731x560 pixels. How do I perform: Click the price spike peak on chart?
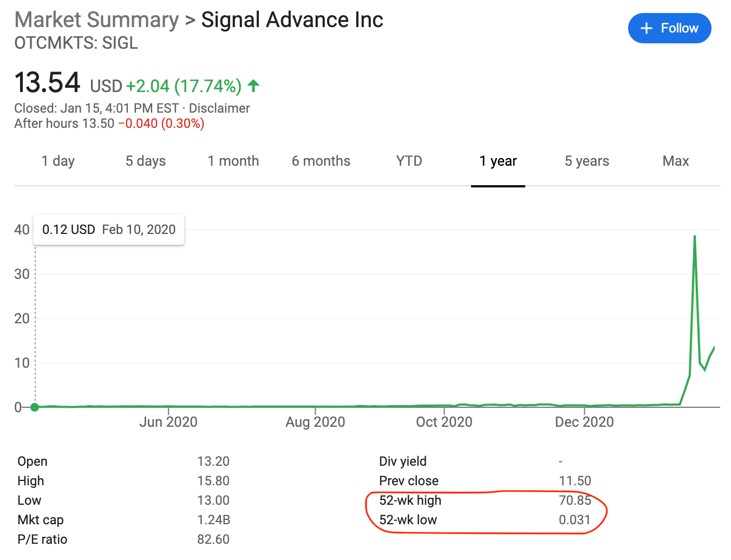click(x=695, y=236)
